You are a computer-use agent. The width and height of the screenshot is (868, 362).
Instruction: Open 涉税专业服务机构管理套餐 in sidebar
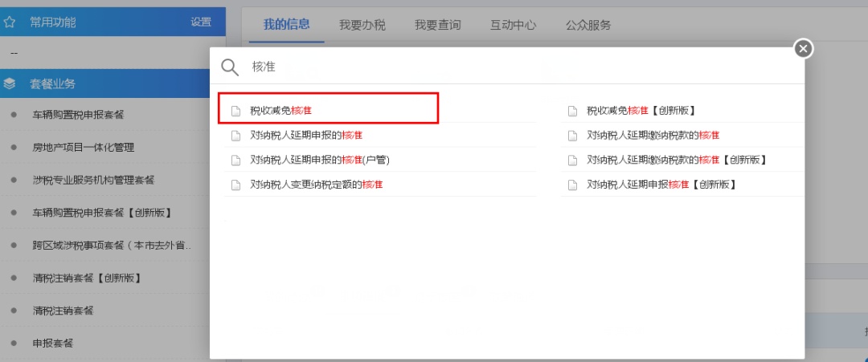coord(93,180)
